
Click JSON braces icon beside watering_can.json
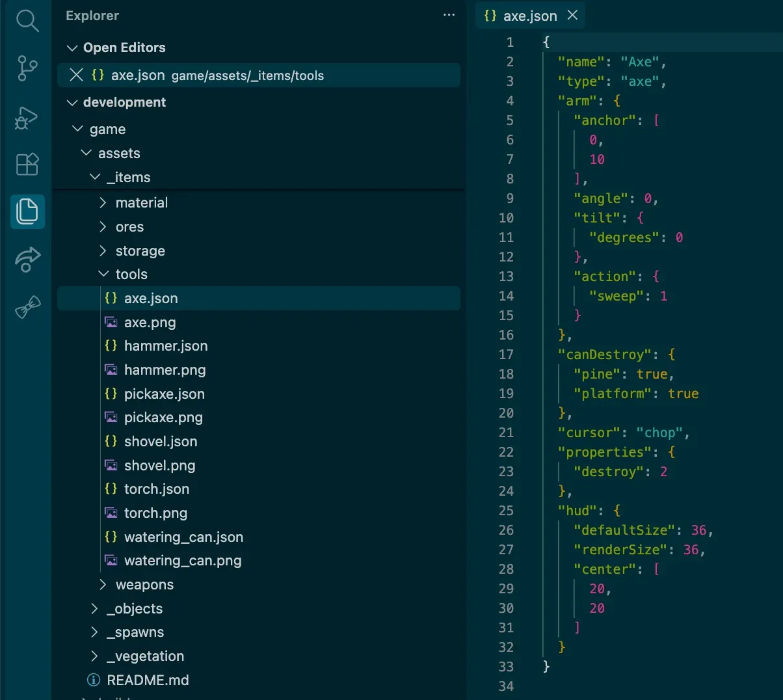(111, 537)
